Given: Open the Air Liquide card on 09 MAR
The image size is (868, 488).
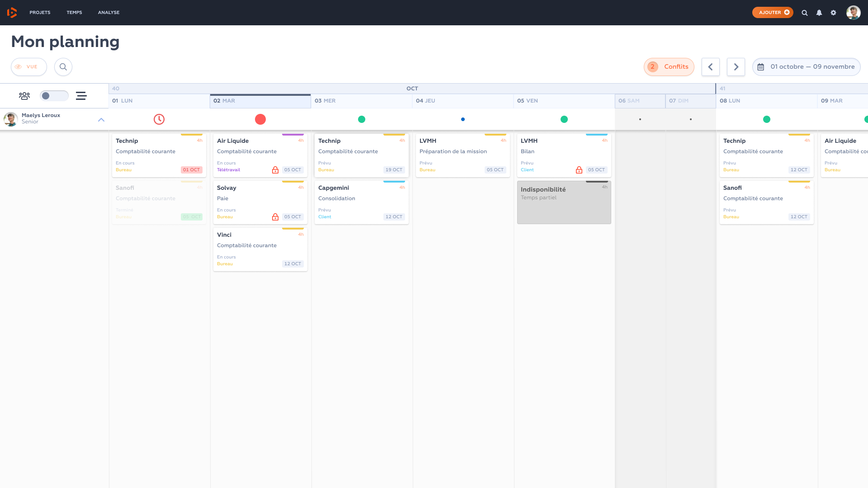Looking at the screenshot, I should click(x=844, y=155).
